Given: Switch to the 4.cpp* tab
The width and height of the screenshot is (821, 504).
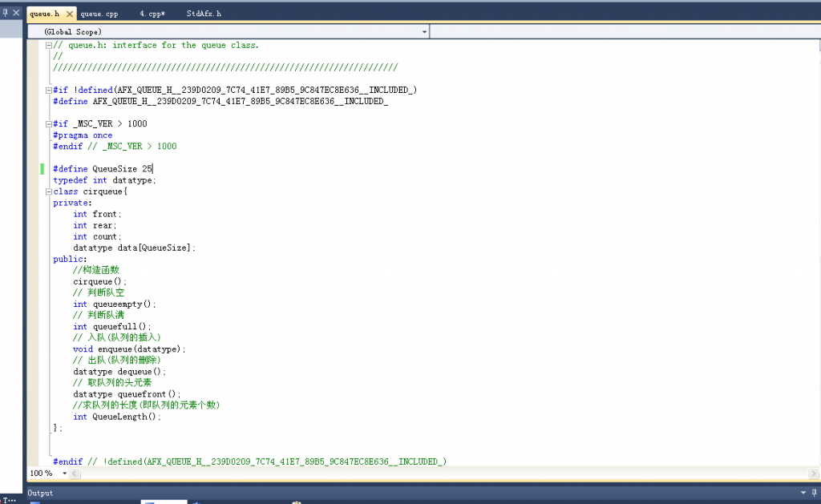Looking at the screenshot, I should [x=152, y=14].
